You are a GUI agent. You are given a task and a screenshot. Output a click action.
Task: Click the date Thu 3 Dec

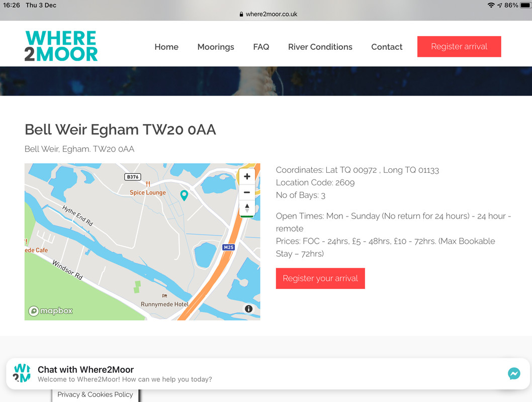pos(41,5)
